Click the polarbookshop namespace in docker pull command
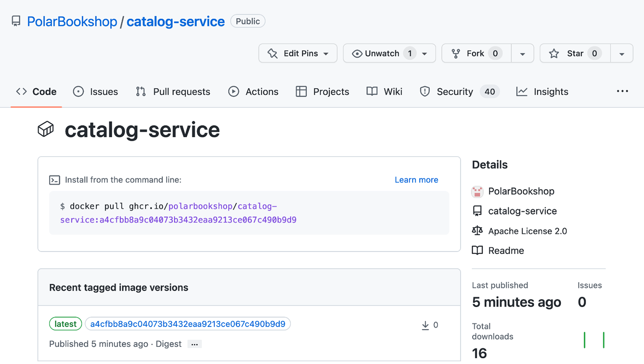 tap(200, 206)
